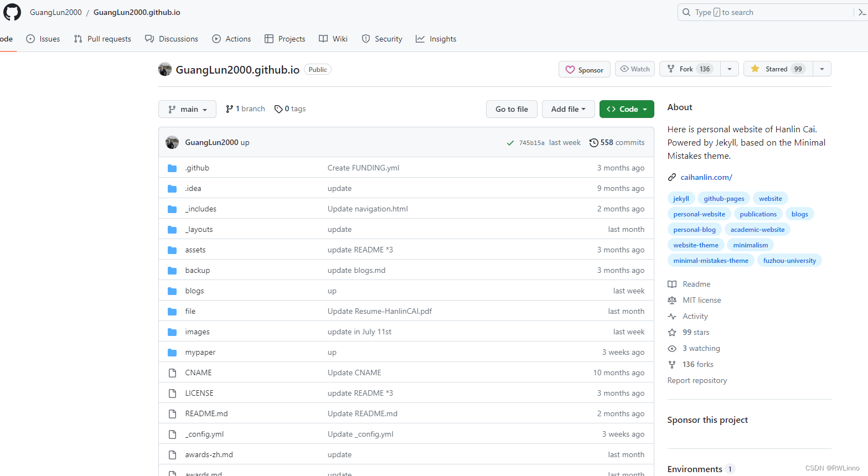Image resolution: width=868 pixels, height=476 pixels.
Task: View the 99 stars list
Action: 696,332
